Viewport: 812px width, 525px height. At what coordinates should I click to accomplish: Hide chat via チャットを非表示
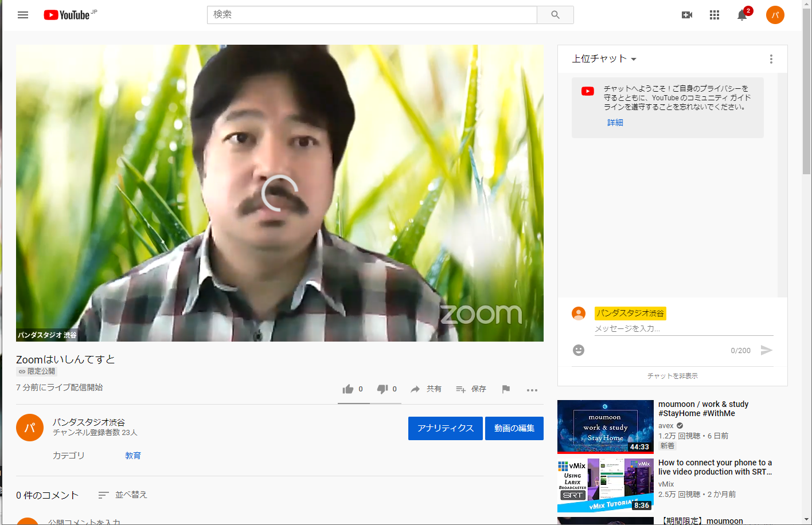pos(672,376)
